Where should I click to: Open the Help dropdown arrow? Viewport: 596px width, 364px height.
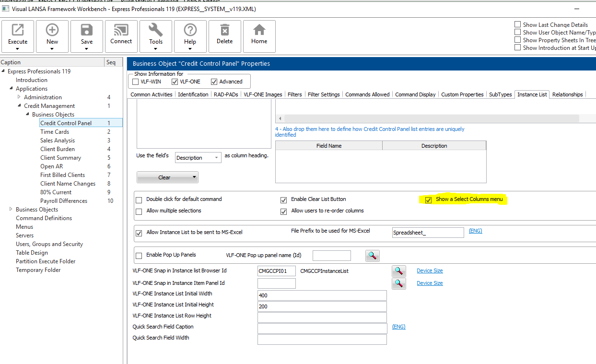pyautogui.click(x=190, y=48)
